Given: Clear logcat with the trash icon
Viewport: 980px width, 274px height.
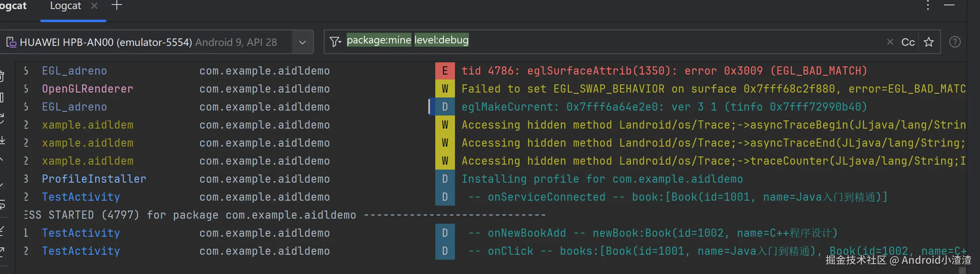Looking at the screenshot, I should [x=2, y=76].
